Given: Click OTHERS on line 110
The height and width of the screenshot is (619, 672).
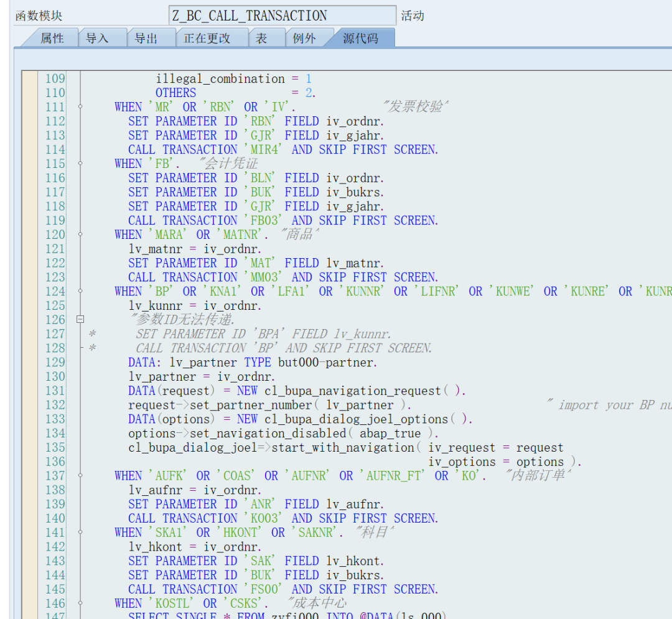Looking at the screenshot, I should [x=175, y=93].
